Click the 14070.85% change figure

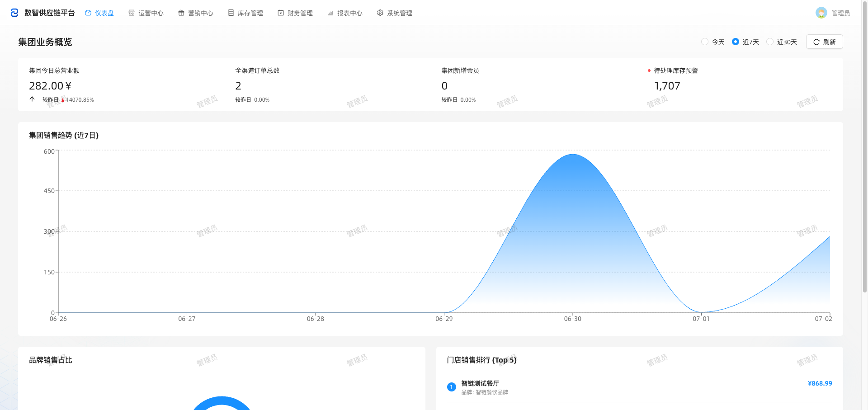point(80,100)
